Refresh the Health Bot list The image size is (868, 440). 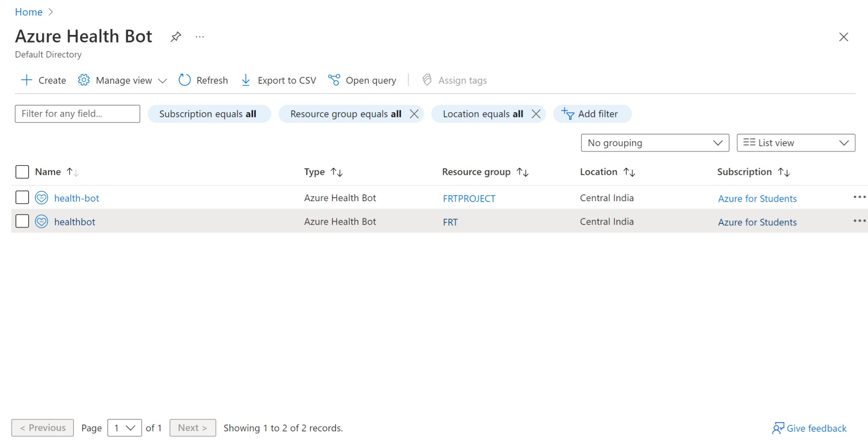203,80
